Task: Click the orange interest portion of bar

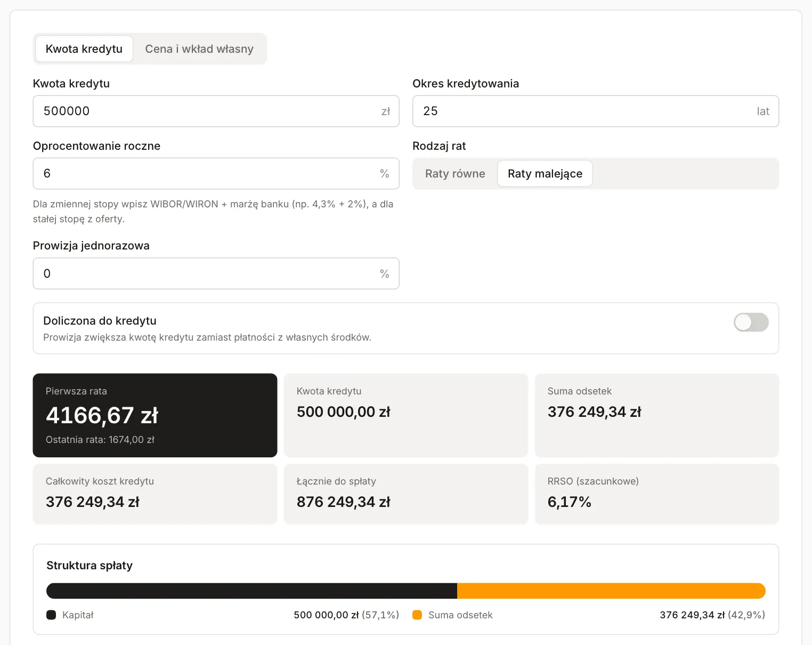Action: coord(611,591)
